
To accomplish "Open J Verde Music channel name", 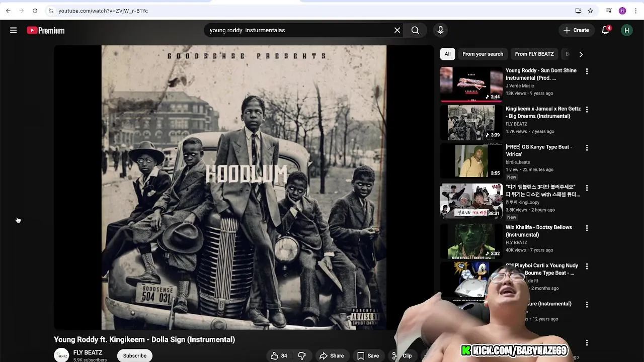I will pyautogui.click(x=520, y=86).
